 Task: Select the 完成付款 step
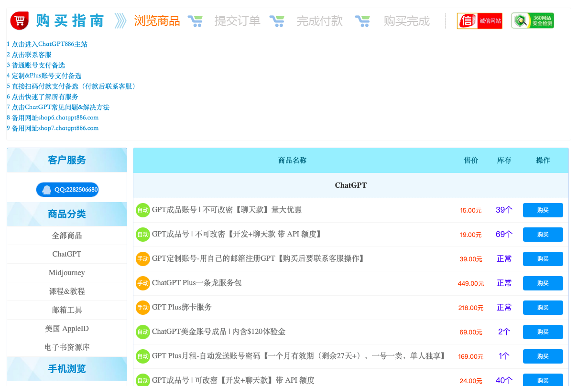point(319,21)
